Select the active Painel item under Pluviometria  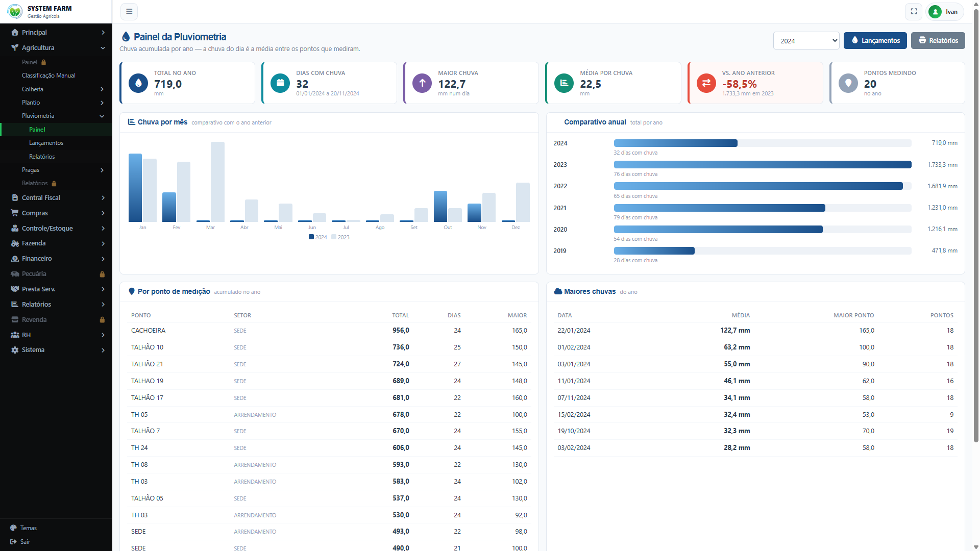point(56,130)
